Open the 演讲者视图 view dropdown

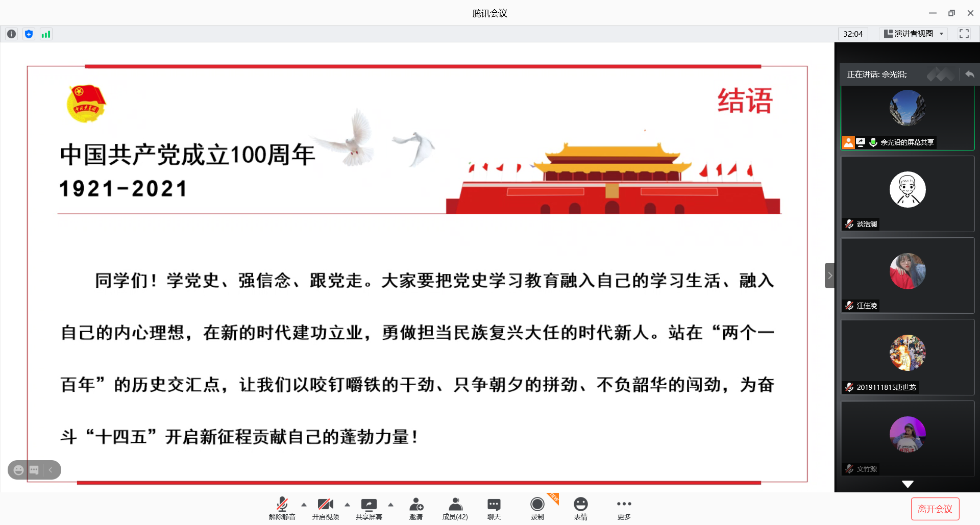point(914,34)
